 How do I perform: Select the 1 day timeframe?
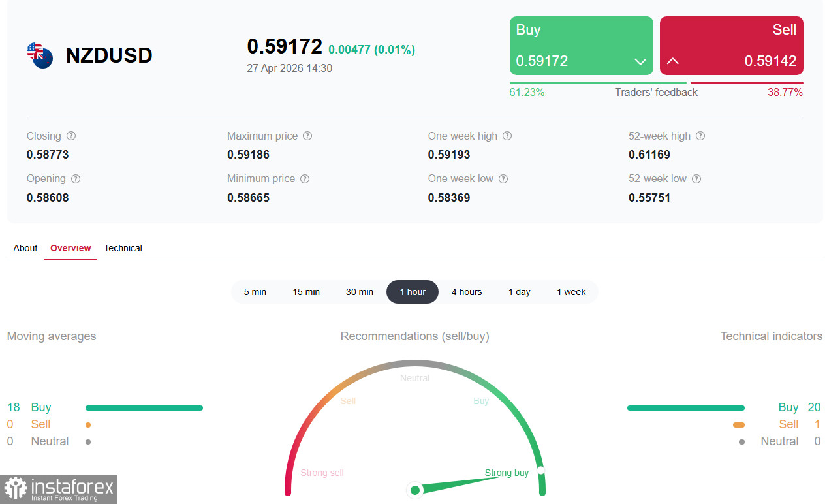coord(520,292)
